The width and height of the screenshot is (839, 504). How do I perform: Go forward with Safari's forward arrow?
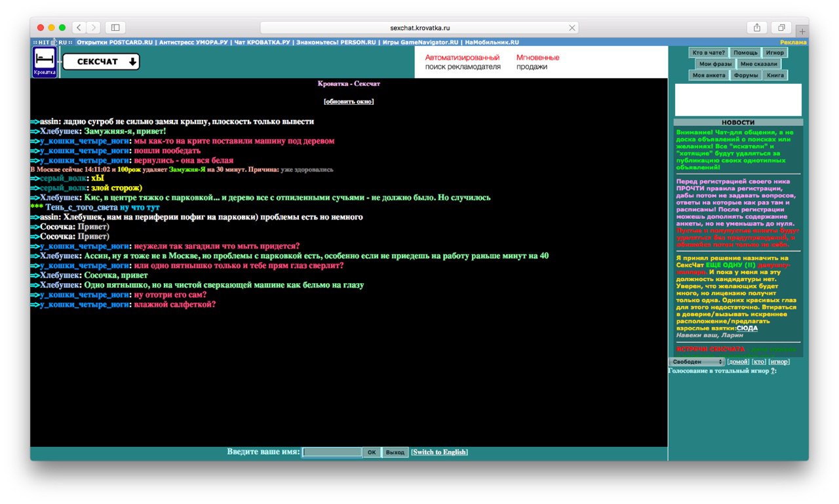(94, 28)
